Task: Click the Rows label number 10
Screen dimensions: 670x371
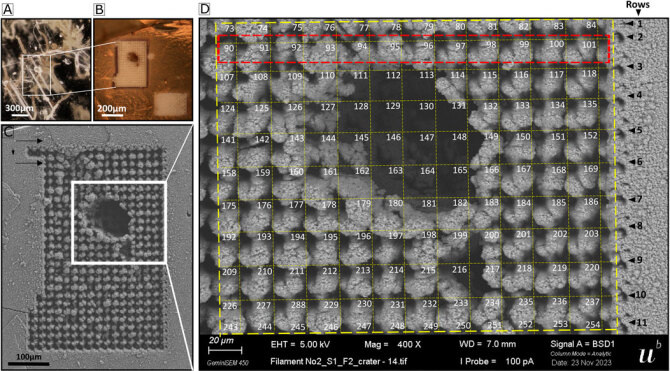Action: (640, 295)
